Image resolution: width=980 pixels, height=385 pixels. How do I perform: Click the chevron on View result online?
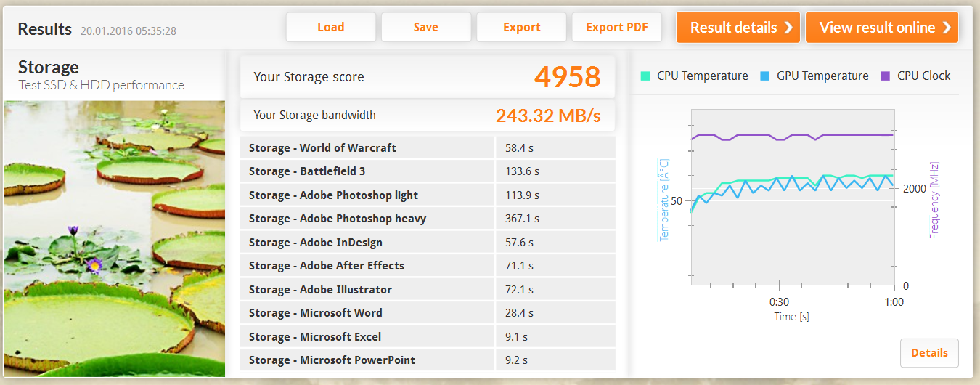pos(947,28)
